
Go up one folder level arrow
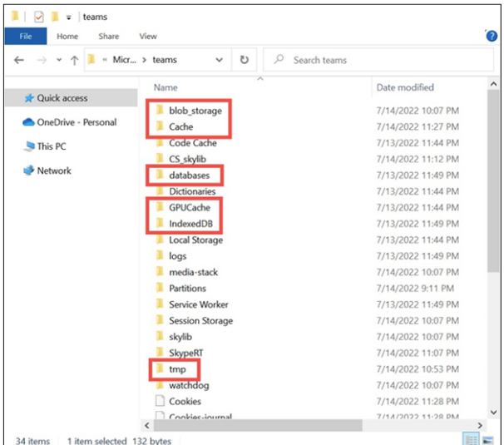[74, 60]
